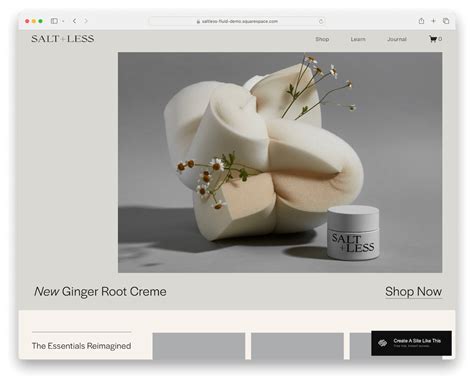The height and width of the screenshot is (384, 474).
Task: Minimize the window with the yellow button
Action: (x=34, y=21)
